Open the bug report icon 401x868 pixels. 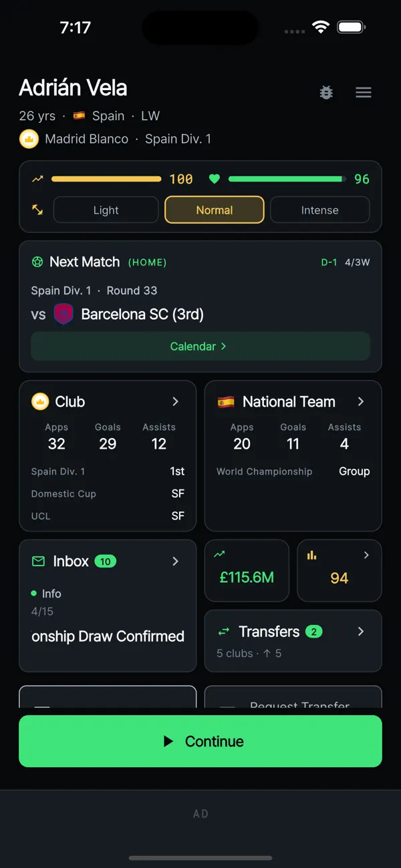[326, 93]
